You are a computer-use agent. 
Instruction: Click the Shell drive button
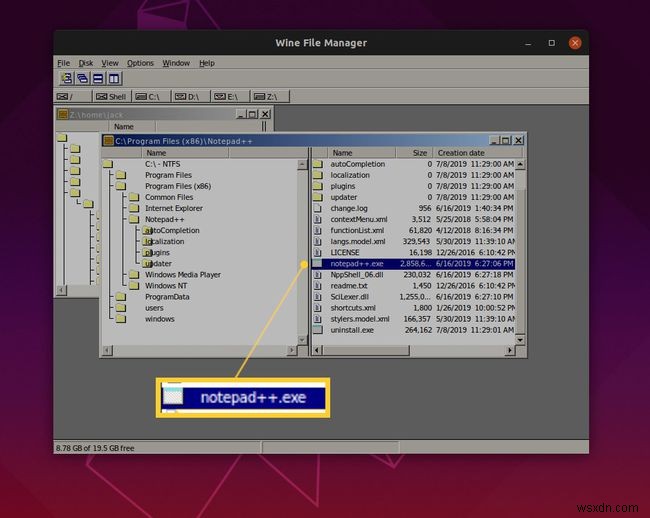[112, 97]
